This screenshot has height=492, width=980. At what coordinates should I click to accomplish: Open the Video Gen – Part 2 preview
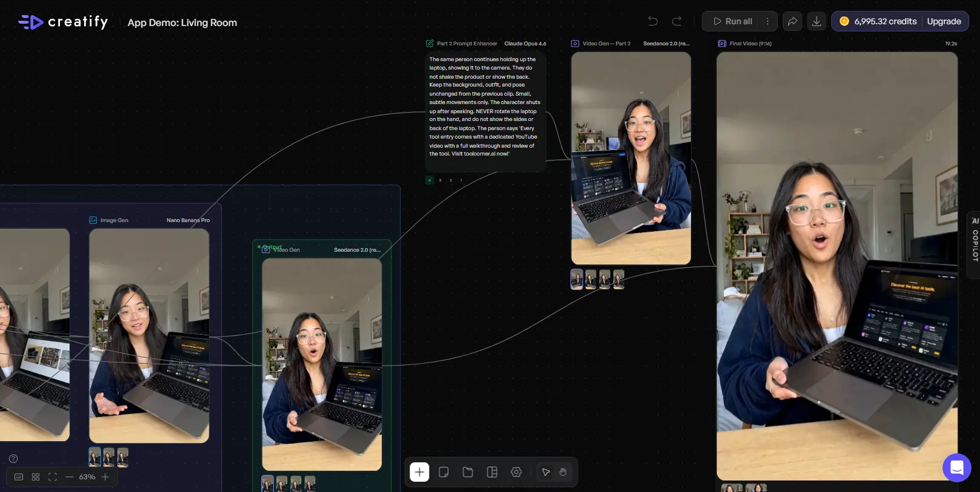coord(631,158)
